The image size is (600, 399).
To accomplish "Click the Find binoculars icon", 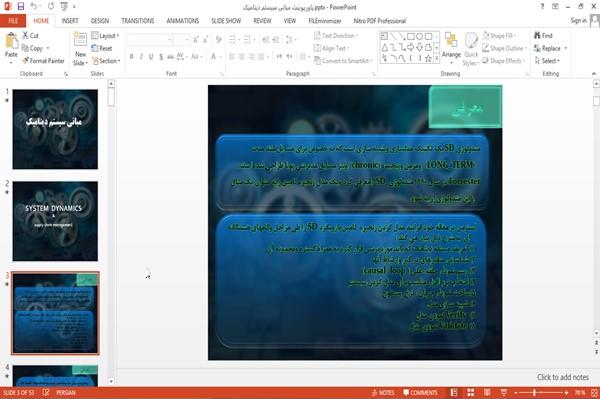I will (x=538, y=36).
